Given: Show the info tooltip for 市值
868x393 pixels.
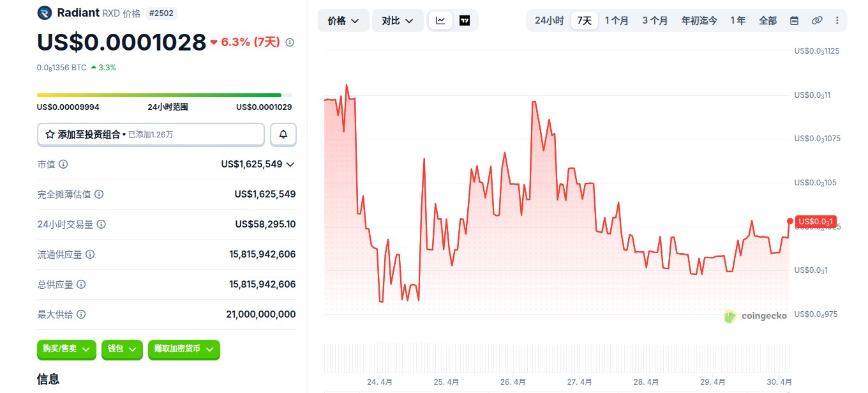Looking at the screenshot, I should click(63, 164).
